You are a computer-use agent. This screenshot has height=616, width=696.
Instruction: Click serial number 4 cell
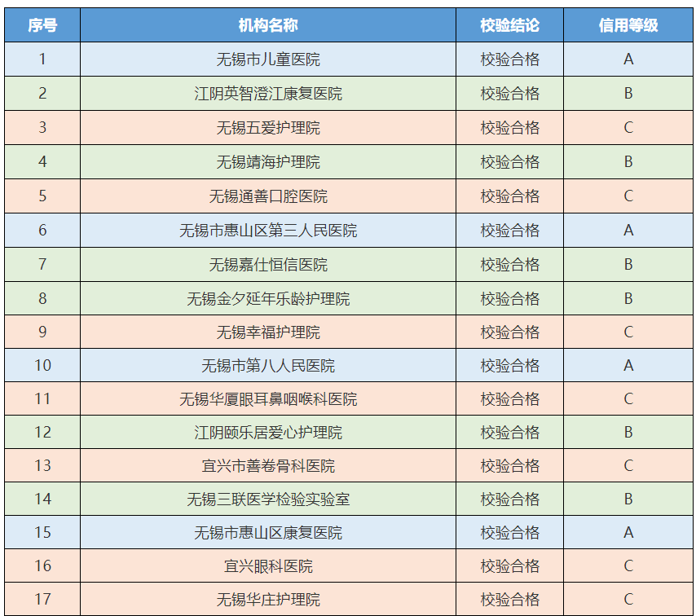coord(42,161)
